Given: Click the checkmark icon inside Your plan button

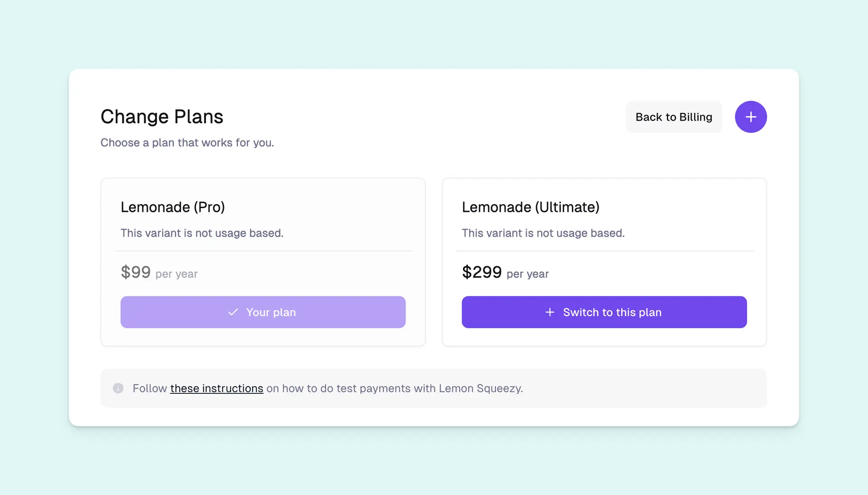Looking at the screenshot, I should point(232,312).
